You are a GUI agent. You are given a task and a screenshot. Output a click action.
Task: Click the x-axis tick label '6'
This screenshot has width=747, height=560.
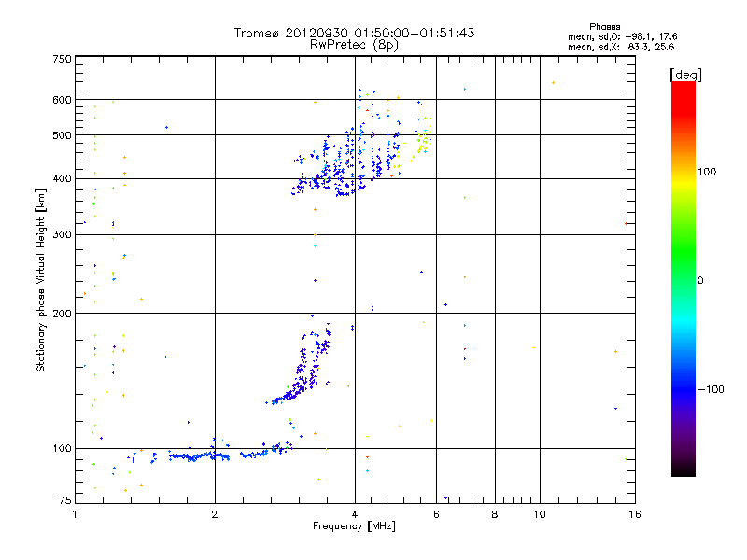436,514
